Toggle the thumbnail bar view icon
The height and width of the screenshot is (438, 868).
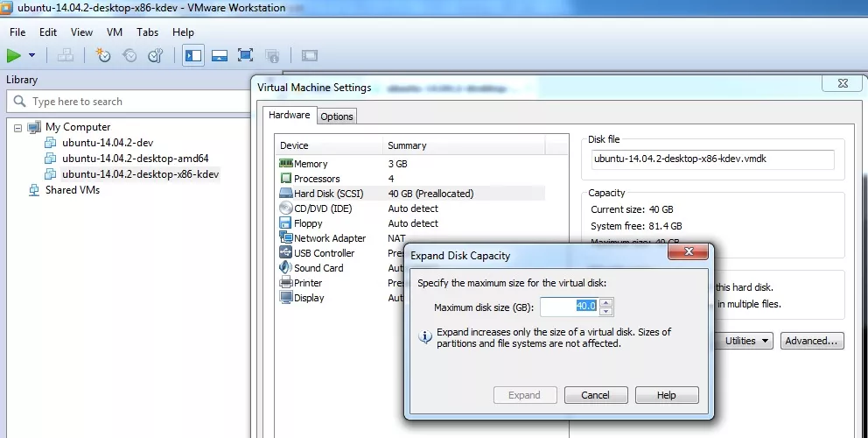pyautogui.click(x=220, y=55)
